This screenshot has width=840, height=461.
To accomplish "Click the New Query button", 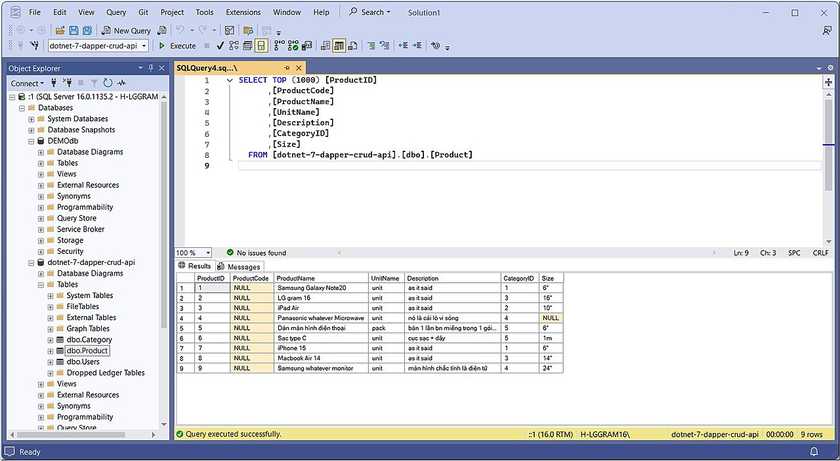I will pos(127,31).
